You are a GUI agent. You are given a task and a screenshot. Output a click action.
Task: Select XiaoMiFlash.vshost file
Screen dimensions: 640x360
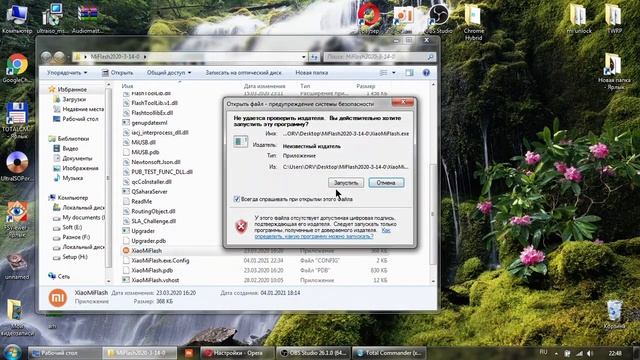151,280
